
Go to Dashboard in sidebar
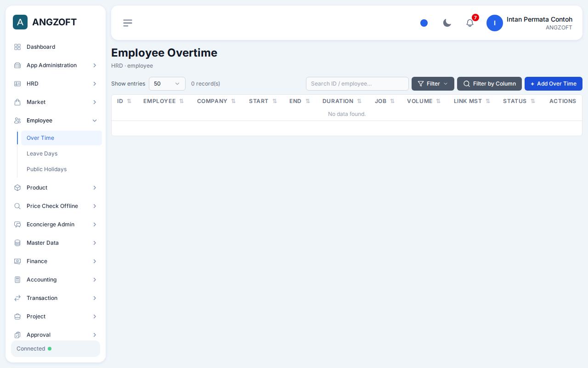[x=56, y=47]
